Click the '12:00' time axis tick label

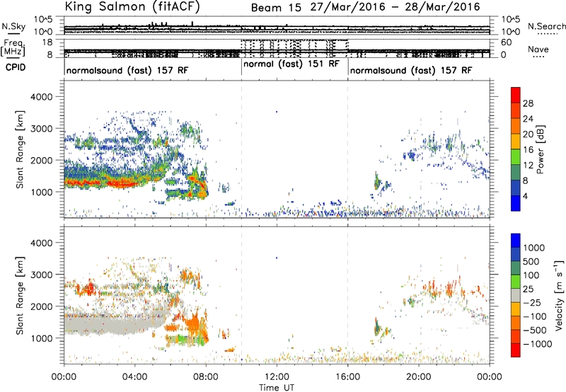coord(277,377)
